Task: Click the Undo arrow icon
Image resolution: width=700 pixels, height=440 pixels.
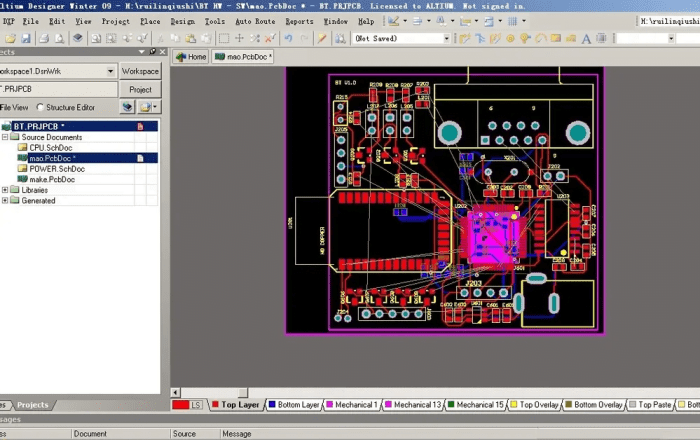Action: 288,38
